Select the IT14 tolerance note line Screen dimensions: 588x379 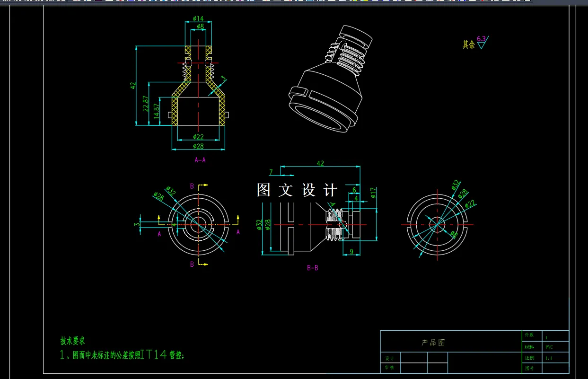click(x=122, y=355)
